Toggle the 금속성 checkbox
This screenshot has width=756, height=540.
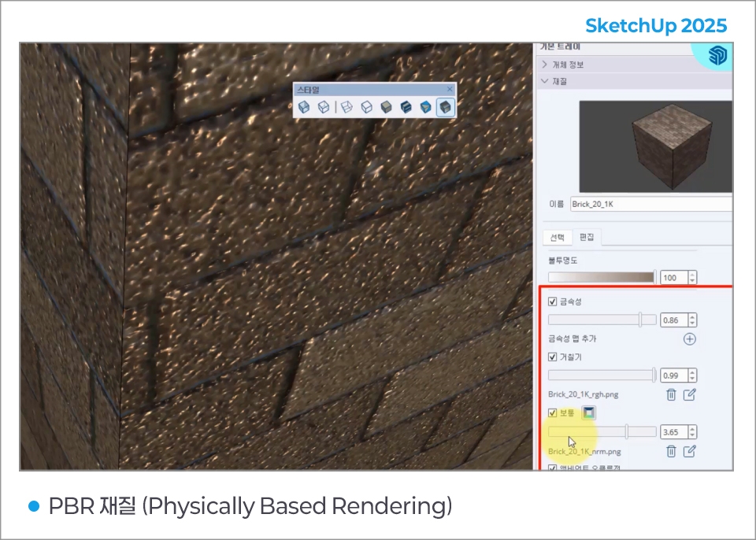[x=553, y=301]
